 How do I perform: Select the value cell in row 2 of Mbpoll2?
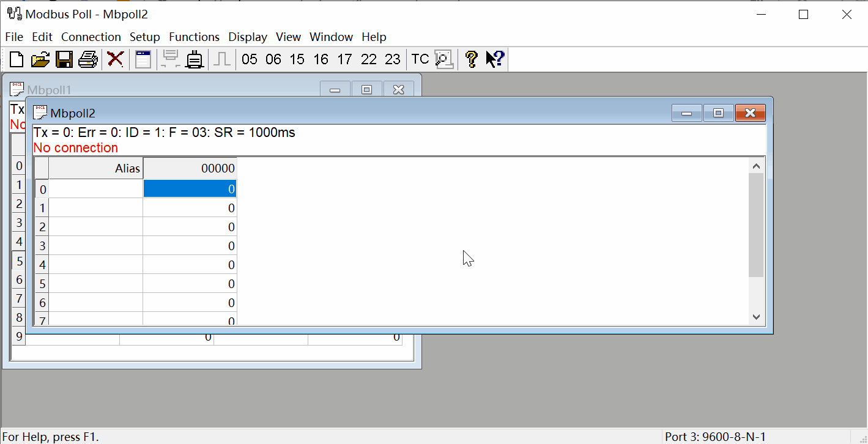190,227
